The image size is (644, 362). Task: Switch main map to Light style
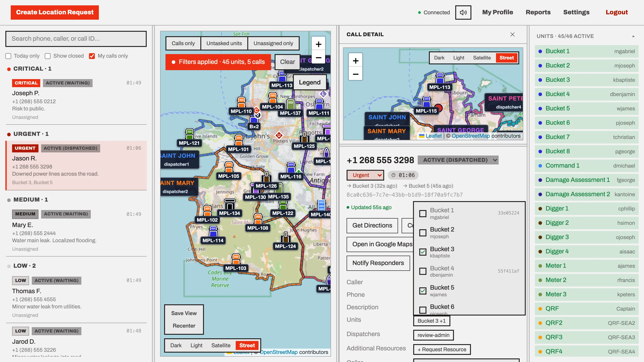point(196,345)
